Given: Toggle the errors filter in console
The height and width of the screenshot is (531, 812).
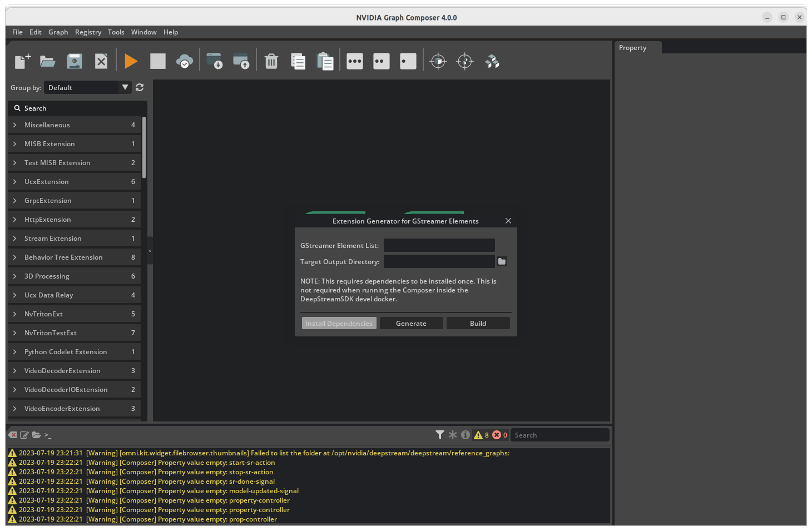Looking at the screenshot, I should coord(497,435).
